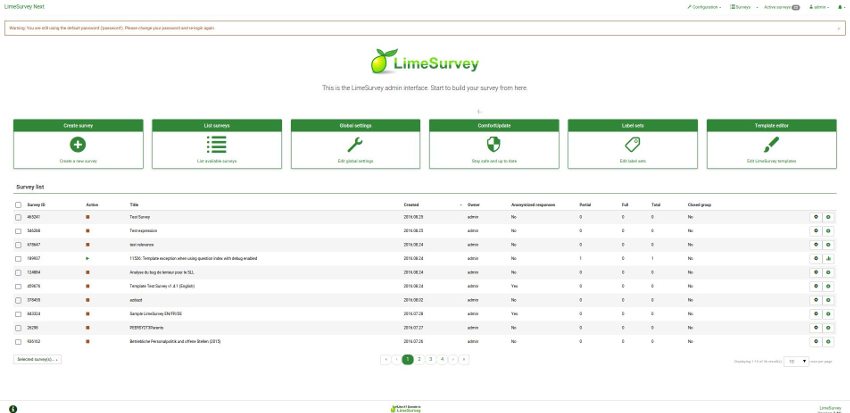Select the checkbox for survey 465241
This screenshot has height=413, width=850.
[x=18, y=217]
